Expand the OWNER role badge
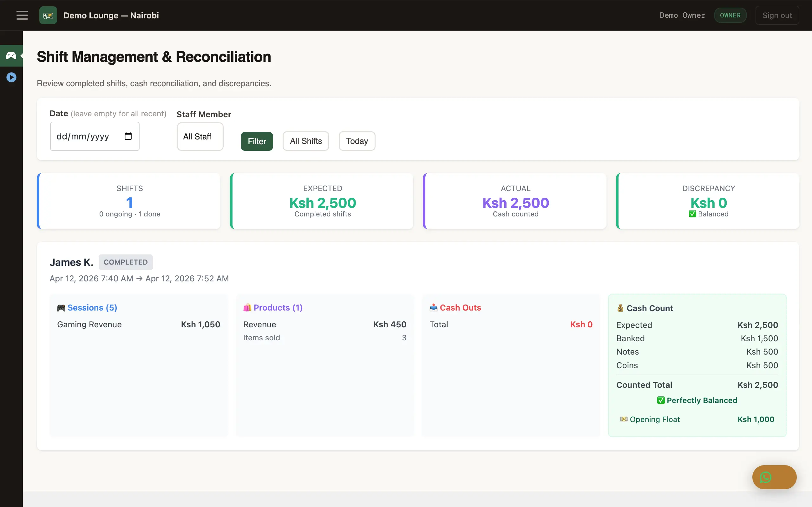 [x=730, y=15]
